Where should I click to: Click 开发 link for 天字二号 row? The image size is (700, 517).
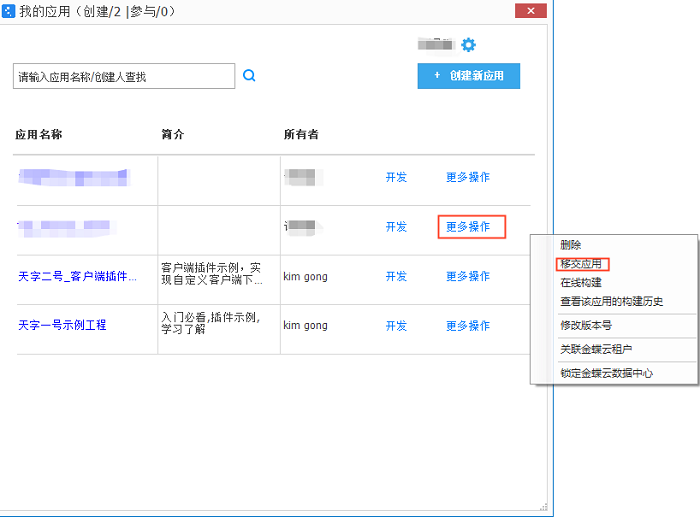tap(396, 276)
